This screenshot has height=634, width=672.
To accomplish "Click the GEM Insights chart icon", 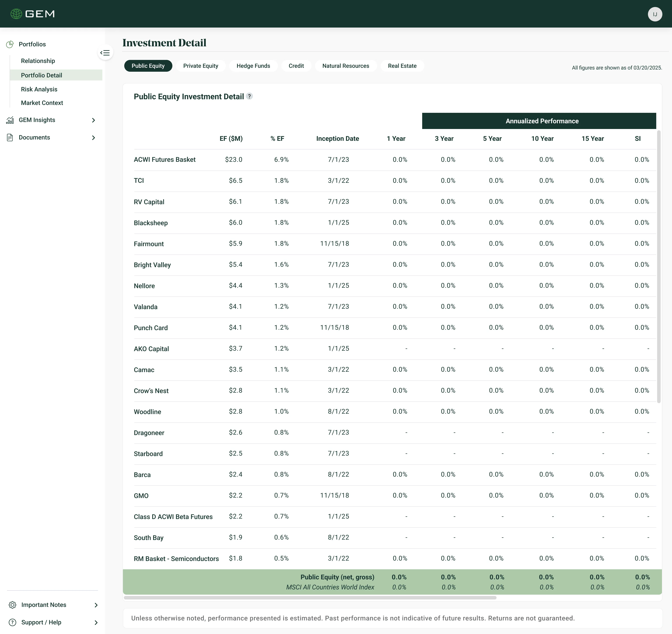I will coord(10,120).
